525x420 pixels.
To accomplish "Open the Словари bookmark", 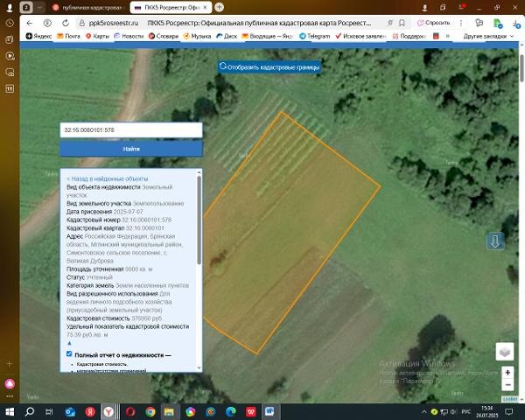I will 164,36.
